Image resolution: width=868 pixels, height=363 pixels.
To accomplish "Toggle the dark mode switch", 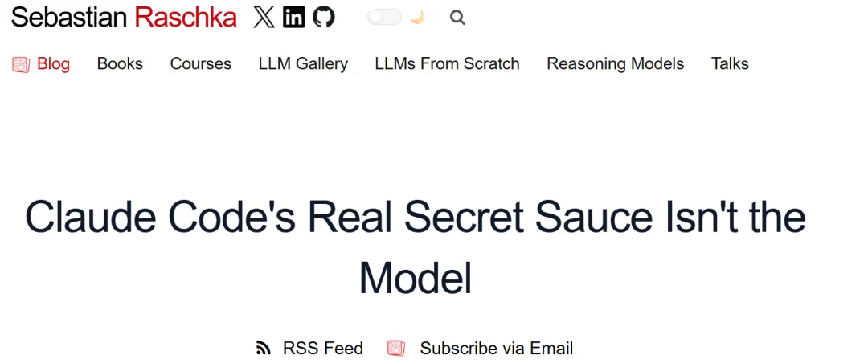I will coord(384,18).
